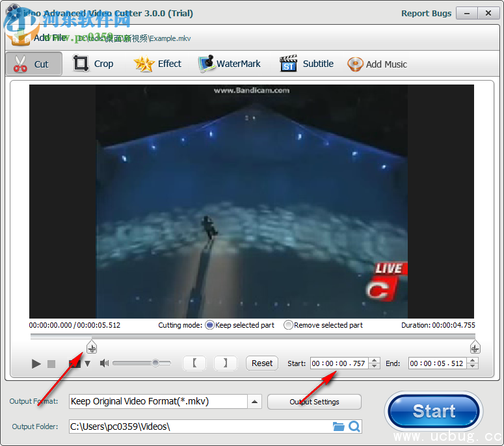
Task: Set end point with right bracket button
Action: click(225, 363)
